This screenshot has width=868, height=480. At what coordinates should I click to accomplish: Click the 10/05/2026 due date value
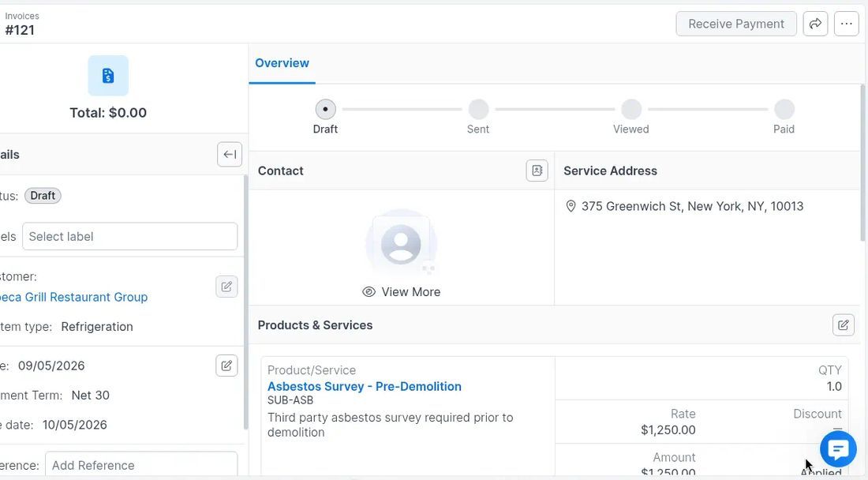(75, 425)
